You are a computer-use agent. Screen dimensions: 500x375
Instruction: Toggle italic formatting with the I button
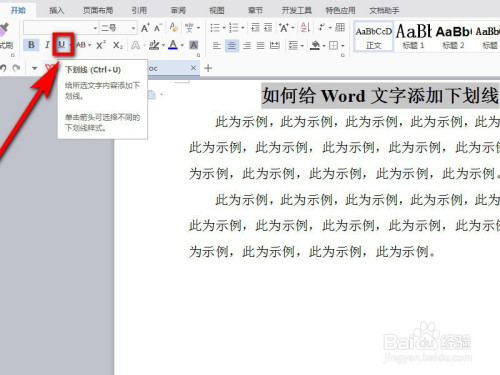[x=47, y=45]
